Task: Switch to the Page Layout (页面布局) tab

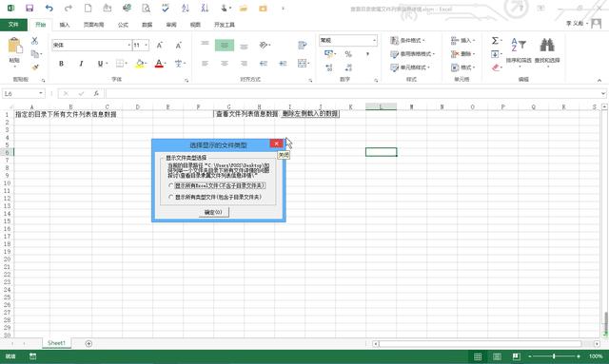Action: (x=93, y=25)
